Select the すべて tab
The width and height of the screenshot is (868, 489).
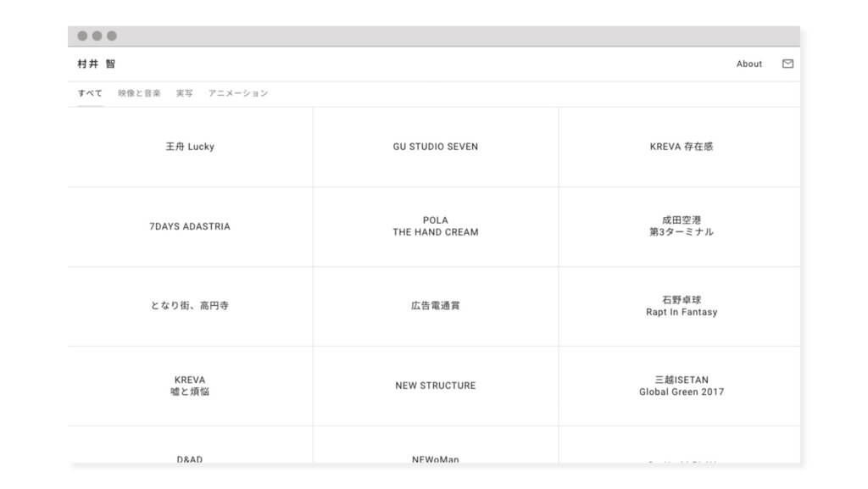point(90,93)
